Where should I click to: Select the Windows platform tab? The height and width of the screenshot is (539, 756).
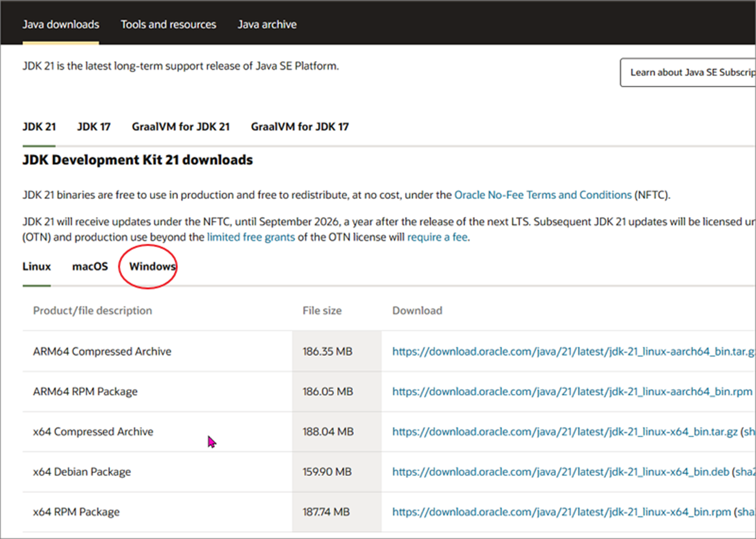pyautogui.click(x=152, y=267)
